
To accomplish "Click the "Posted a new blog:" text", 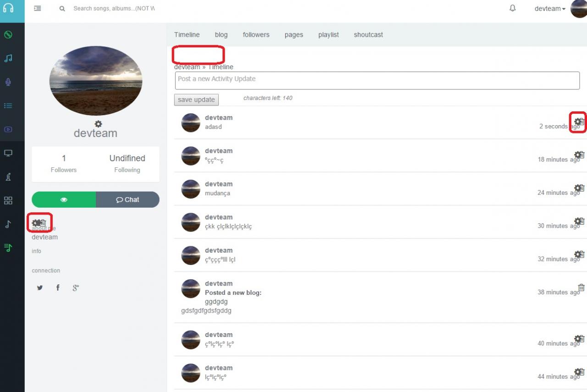I will click(x=233, y=293).
